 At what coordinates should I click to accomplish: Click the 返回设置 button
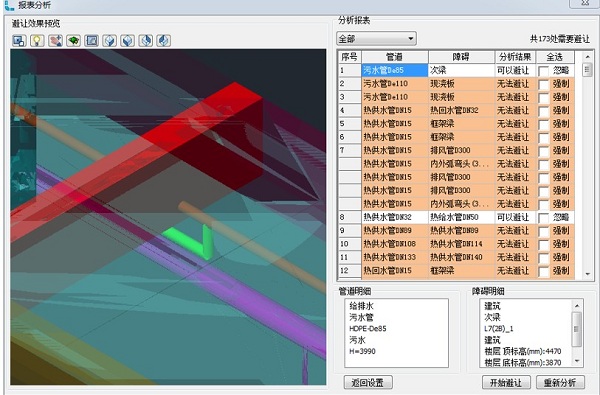(368, 382)
